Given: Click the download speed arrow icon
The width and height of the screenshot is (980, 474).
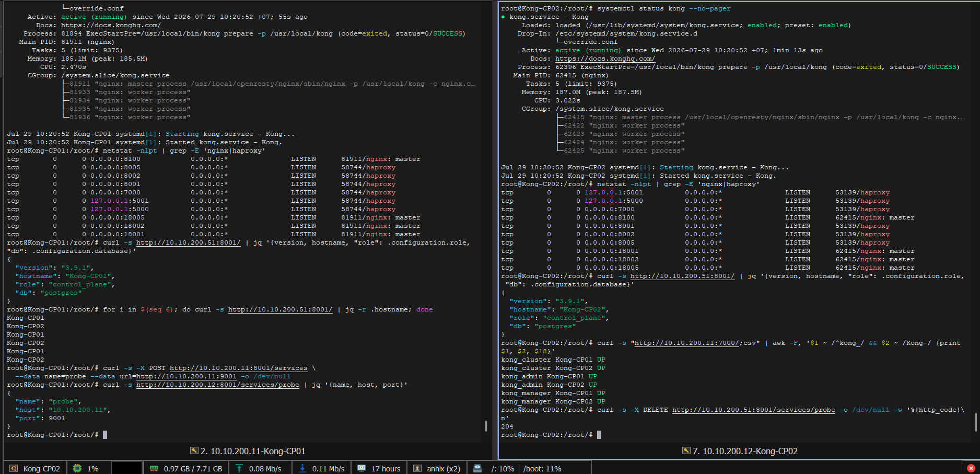Looking at the screenshot, I should click(302, 468).
